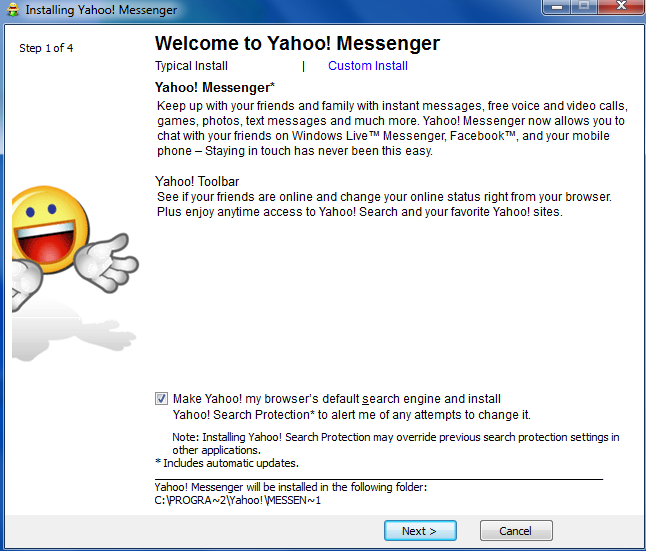Click the 'Yahoo! Toolbar' subheading
This screenshot has height=551, width=646.
pos(197,182)
